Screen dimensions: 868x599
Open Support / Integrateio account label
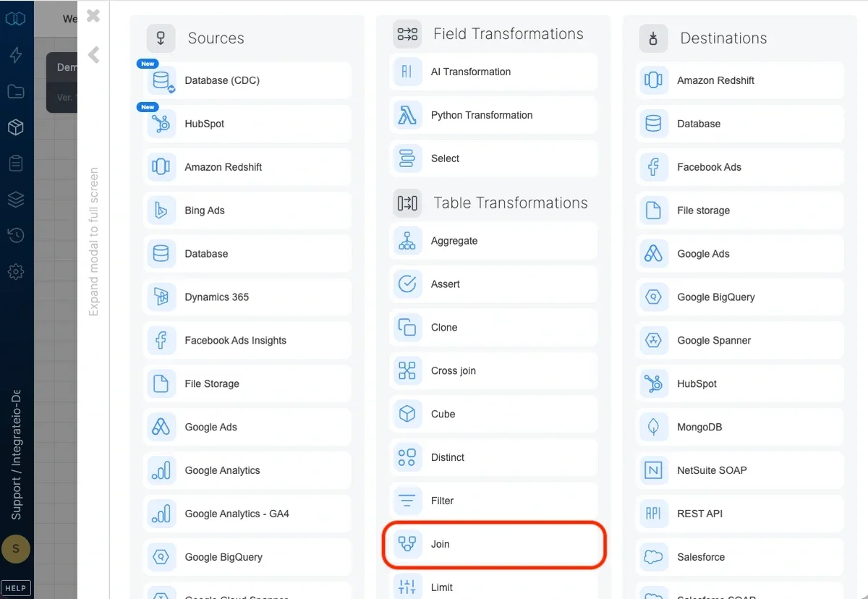click(16, 456)
